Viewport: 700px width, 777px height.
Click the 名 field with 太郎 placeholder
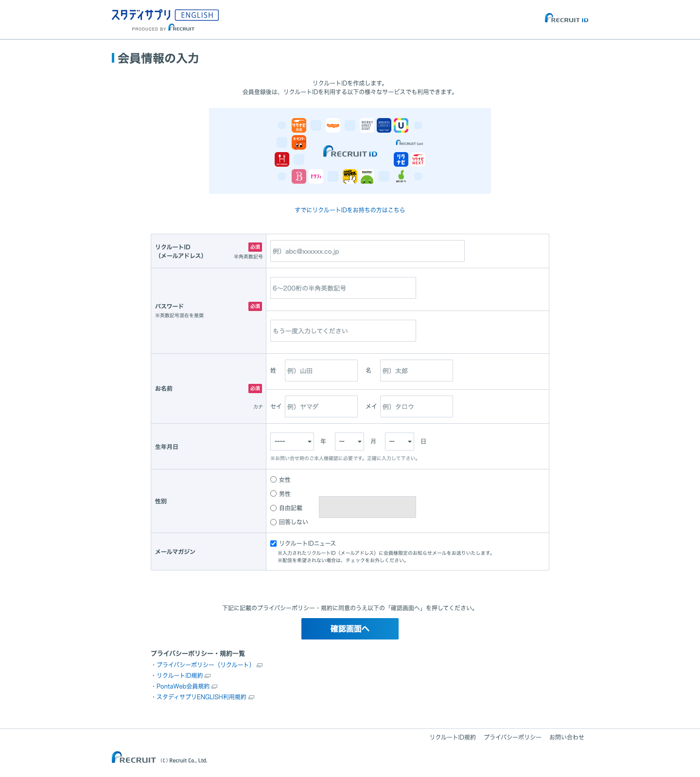(x=417, y=370)
